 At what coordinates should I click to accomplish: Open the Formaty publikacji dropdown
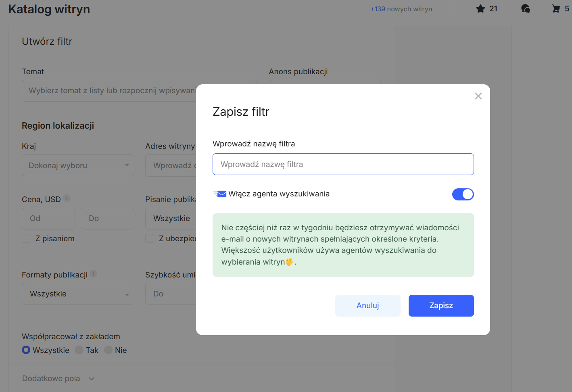78,294
